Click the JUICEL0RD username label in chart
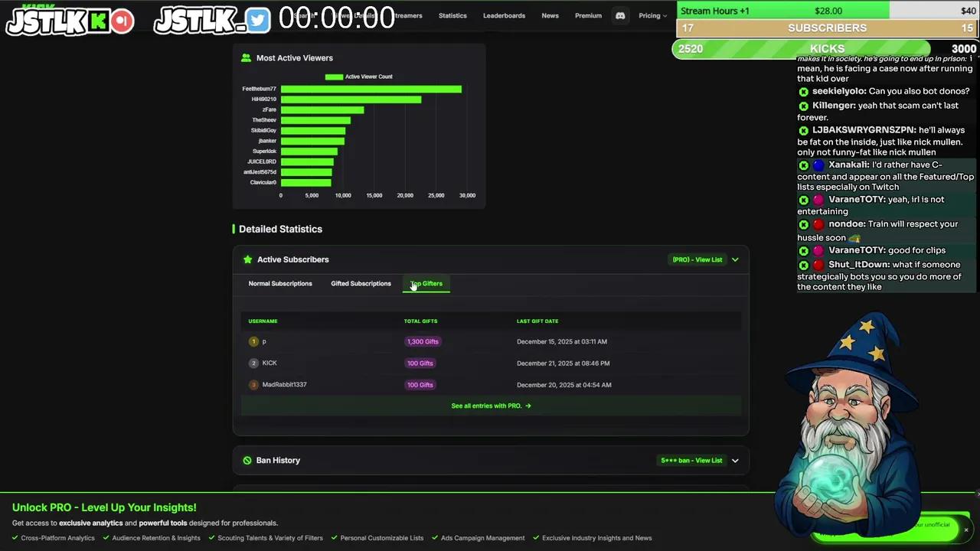The height and width of the screenshot is (551, 980). (x=262, y=162)
